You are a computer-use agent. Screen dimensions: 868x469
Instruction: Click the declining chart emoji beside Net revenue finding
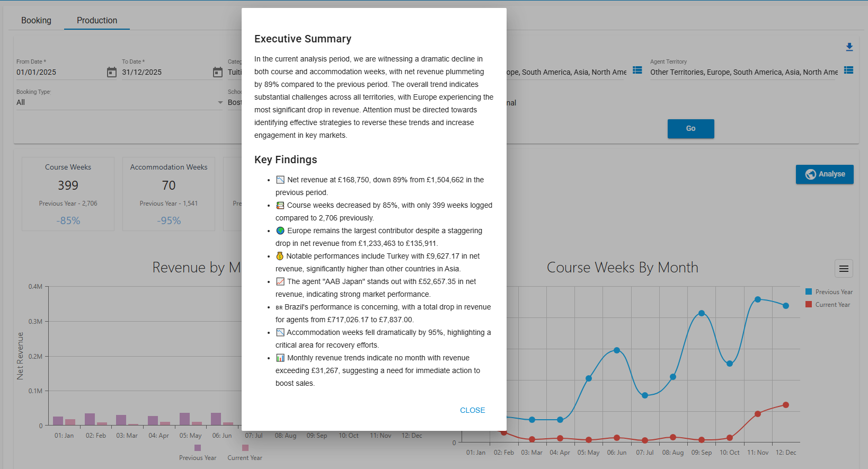point(280,180)
